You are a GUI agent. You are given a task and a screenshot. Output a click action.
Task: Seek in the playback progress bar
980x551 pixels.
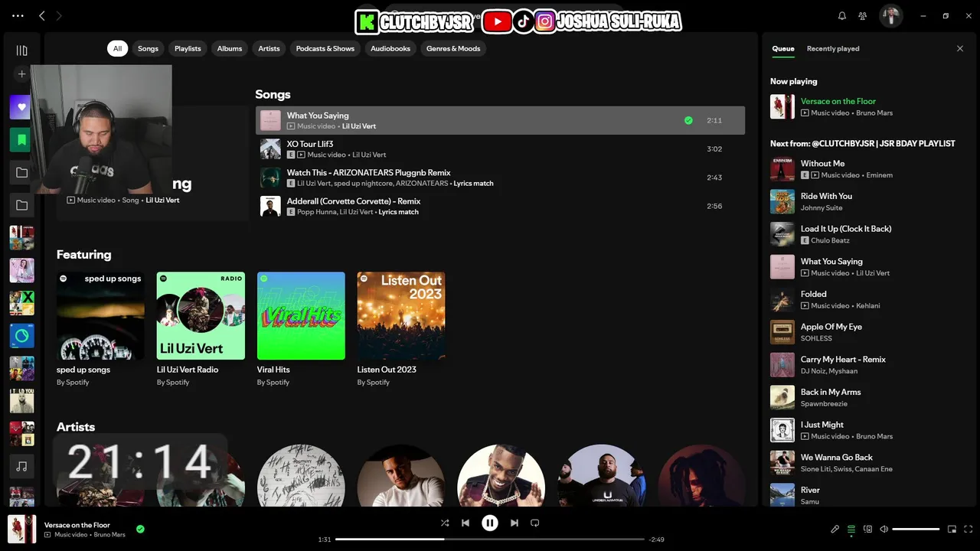490,540
